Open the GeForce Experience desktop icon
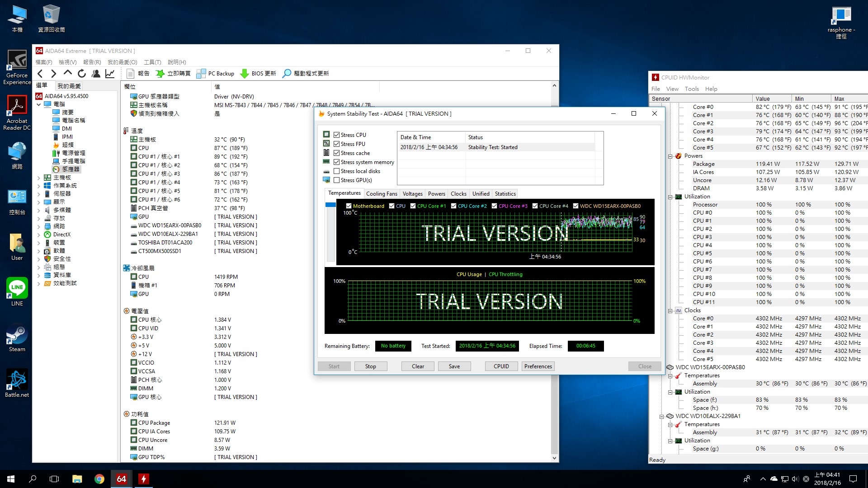The height and width of the screenshot is (488, 868). [17, 67]
